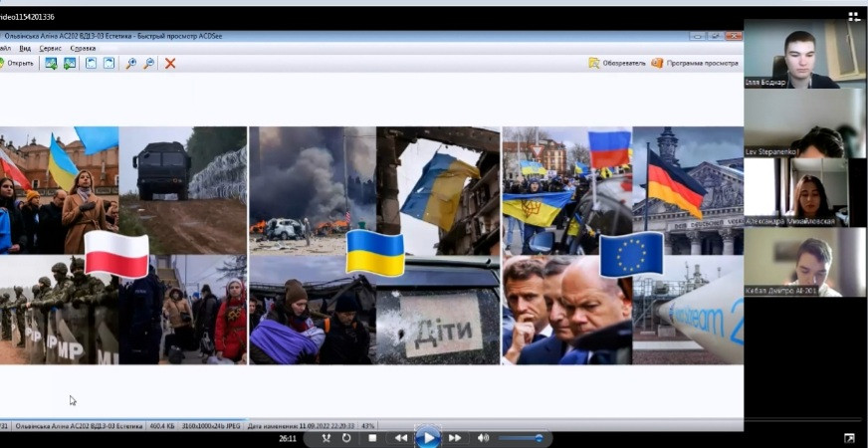Go to next image in ACDSee toolbar
Viewport: 868px width, 448px height.
(70, 63)
